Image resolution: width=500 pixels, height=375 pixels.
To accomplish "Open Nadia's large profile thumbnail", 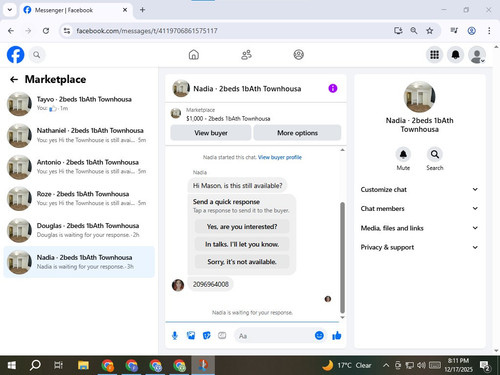I will (419, 97).
